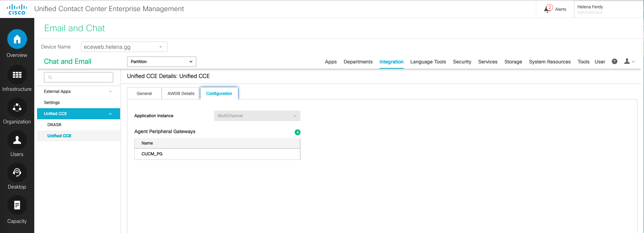Open the Capacity document icon

pyautogui.click(x=17, y=205)
